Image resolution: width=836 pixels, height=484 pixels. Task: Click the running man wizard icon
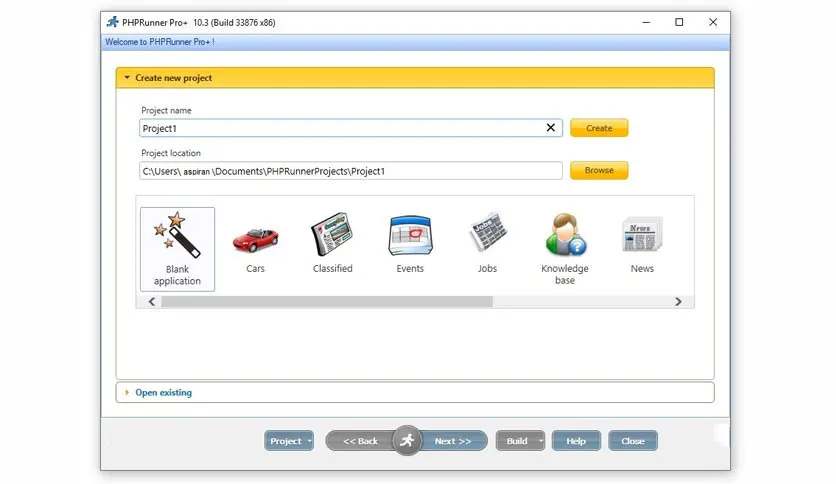coord(407,440)
